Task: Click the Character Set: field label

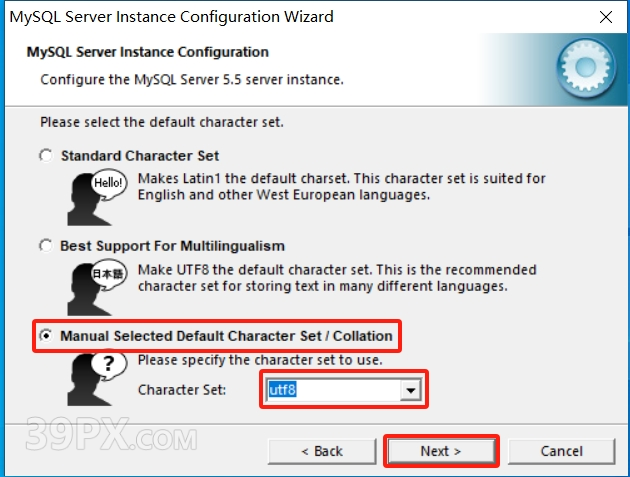Action: point(182,390)
